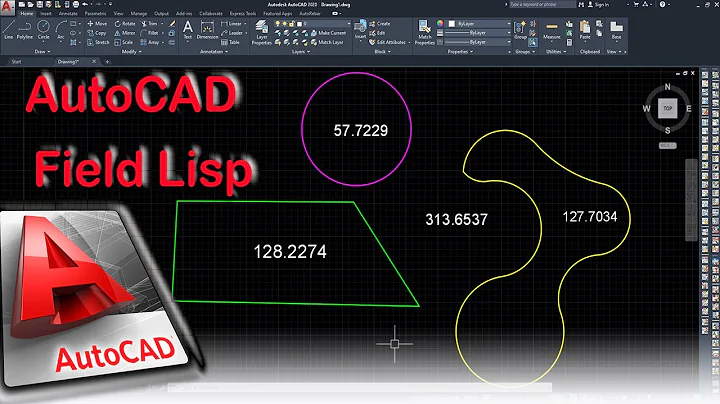Click the Linear dimension button
The height and width of the screenshot is (404, 720).
point(231,23)
